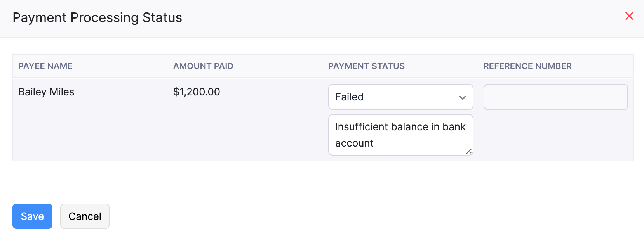
Task: Click the insufficient balance message box
Action: (x=400, y=135)
